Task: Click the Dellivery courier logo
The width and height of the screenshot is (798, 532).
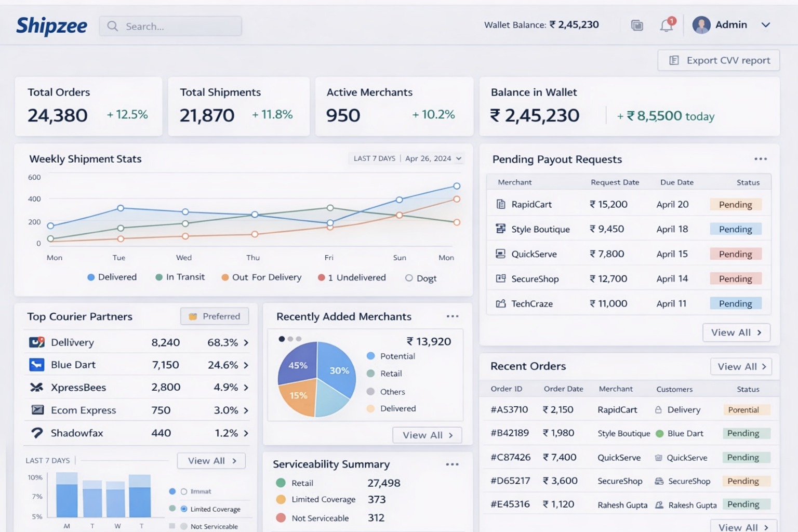Action: [36, 342]
